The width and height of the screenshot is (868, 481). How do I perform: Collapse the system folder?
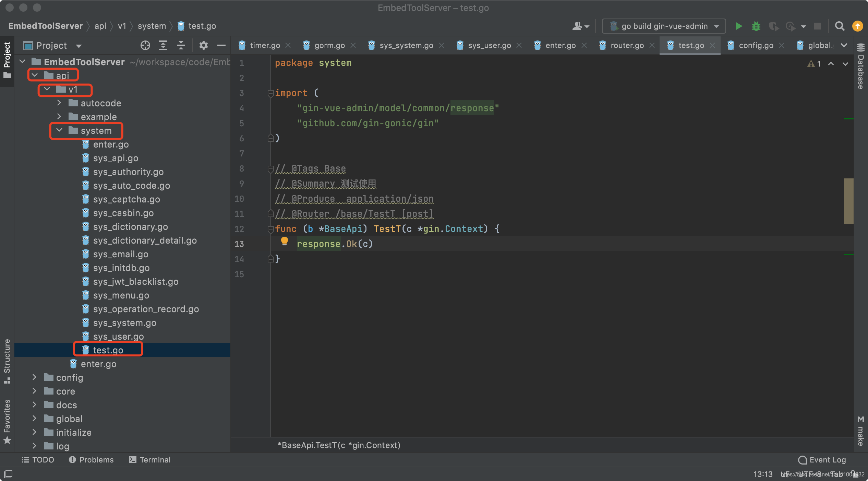tap(59, 130)
